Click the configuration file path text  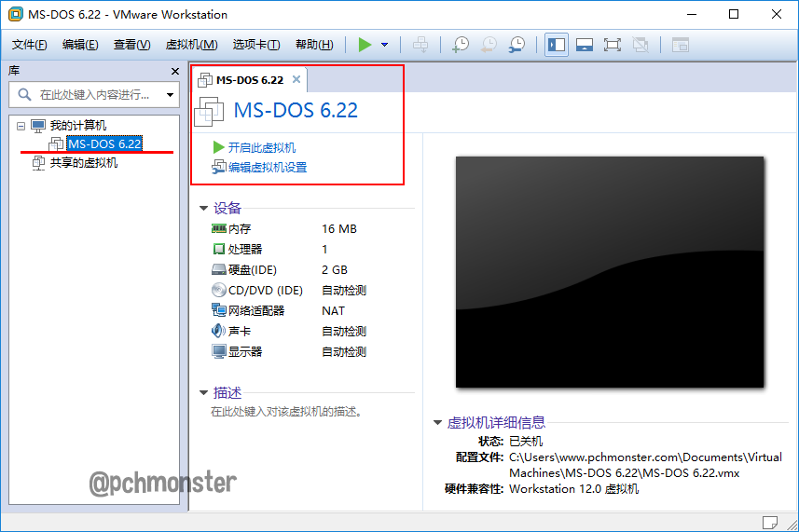click(645, 465)
